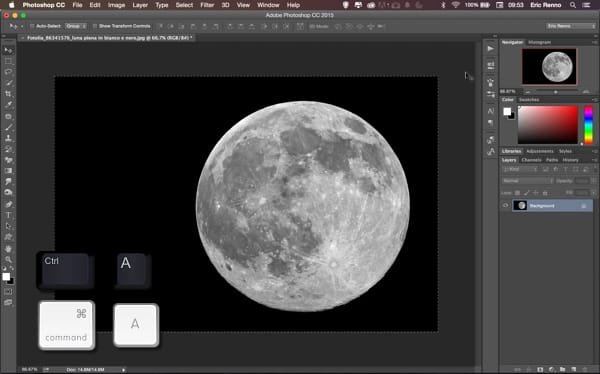Open the Wi-Fi status menu
This screenshot has height=374, width=600.
455,5
